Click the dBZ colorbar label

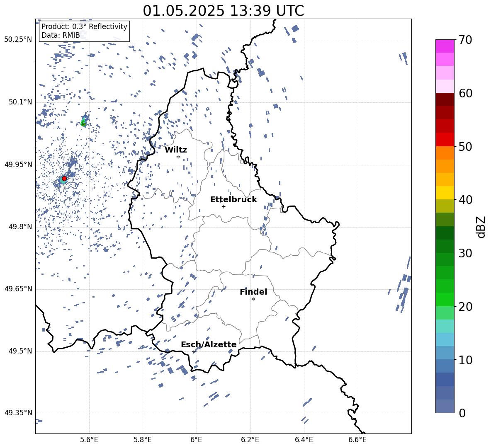click(481, 227)
